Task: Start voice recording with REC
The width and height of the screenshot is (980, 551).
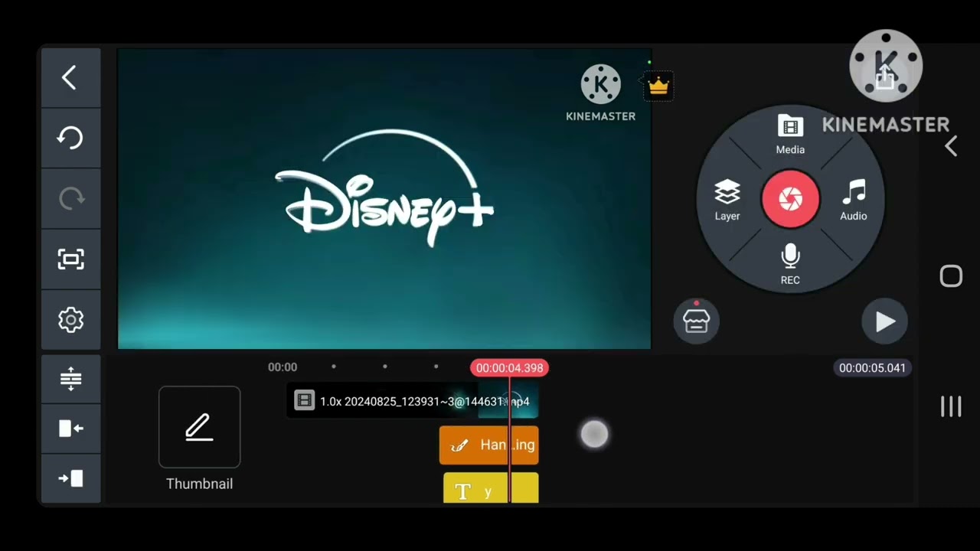Action: coord(790,265)
